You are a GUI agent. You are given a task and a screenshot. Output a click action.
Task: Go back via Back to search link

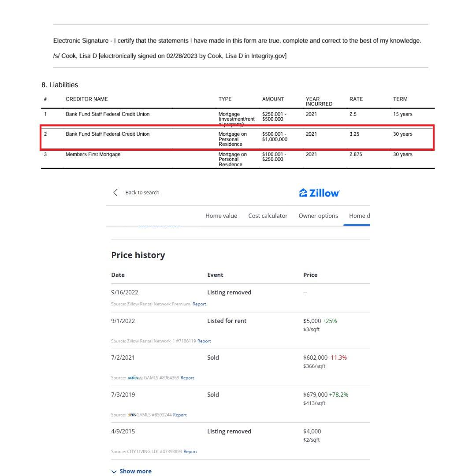(142, 193)
